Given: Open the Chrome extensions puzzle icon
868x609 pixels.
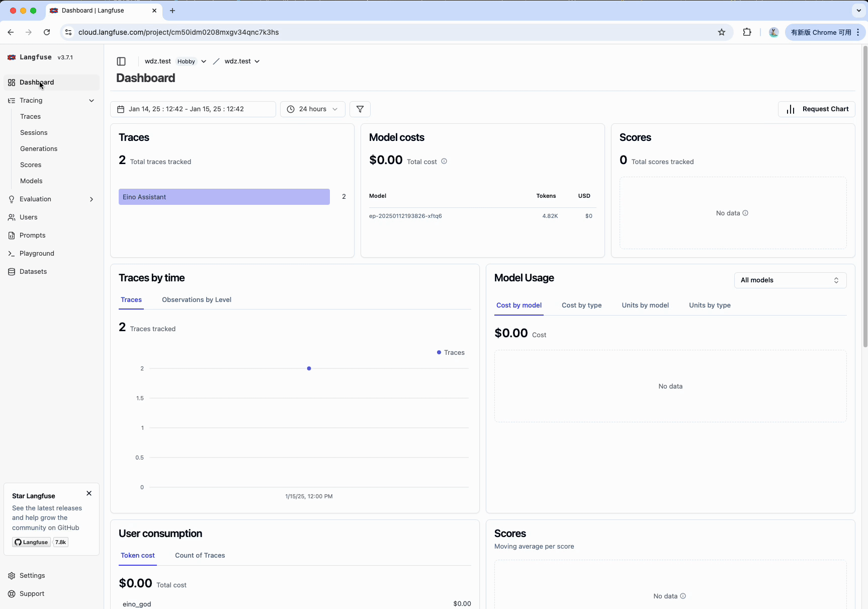Looking at the screenshot, I should 747,32.
